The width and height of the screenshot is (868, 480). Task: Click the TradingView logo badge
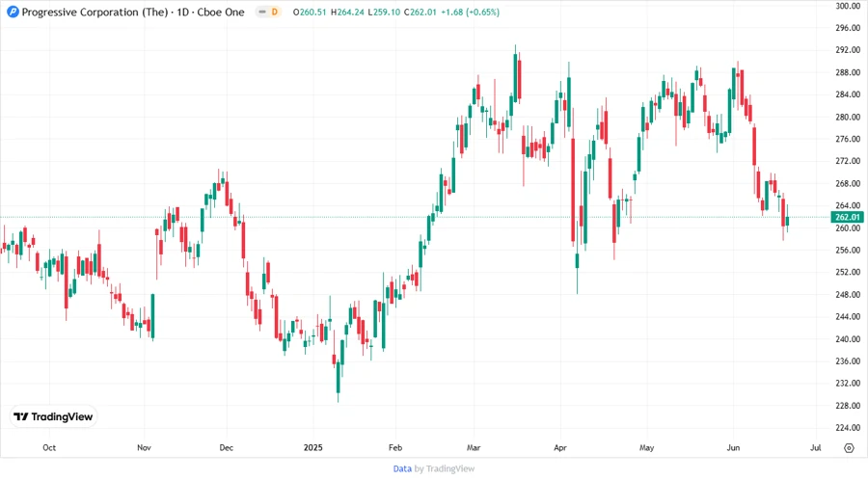coord(54,416)
